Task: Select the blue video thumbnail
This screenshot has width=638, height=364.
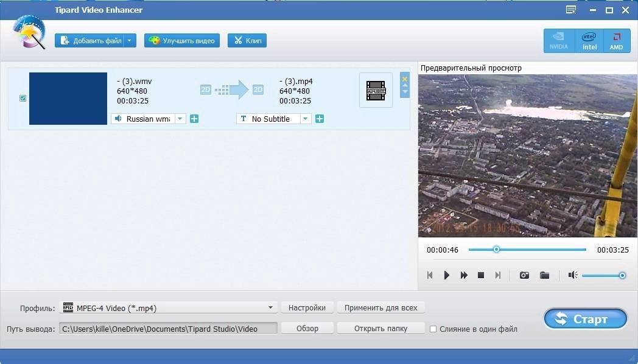Action: [68, 99]
